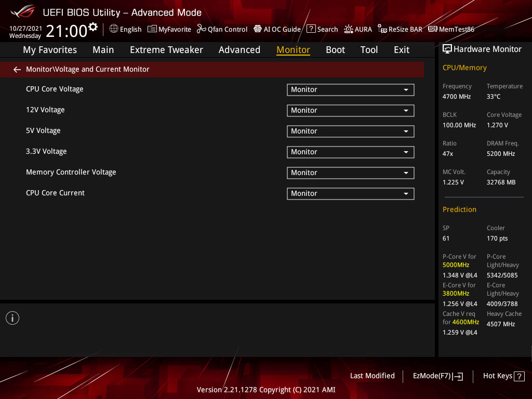Open MyFavorite list icon
The width and height of the screenshot is (532, 399).
click(x=152, y=29)
